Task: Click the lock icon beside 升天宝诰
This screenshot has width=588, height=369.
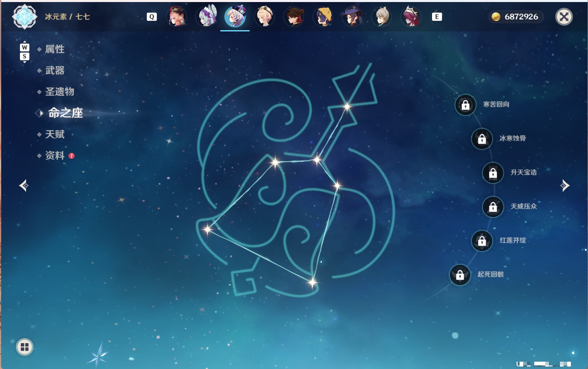Action: pos(493,173)
